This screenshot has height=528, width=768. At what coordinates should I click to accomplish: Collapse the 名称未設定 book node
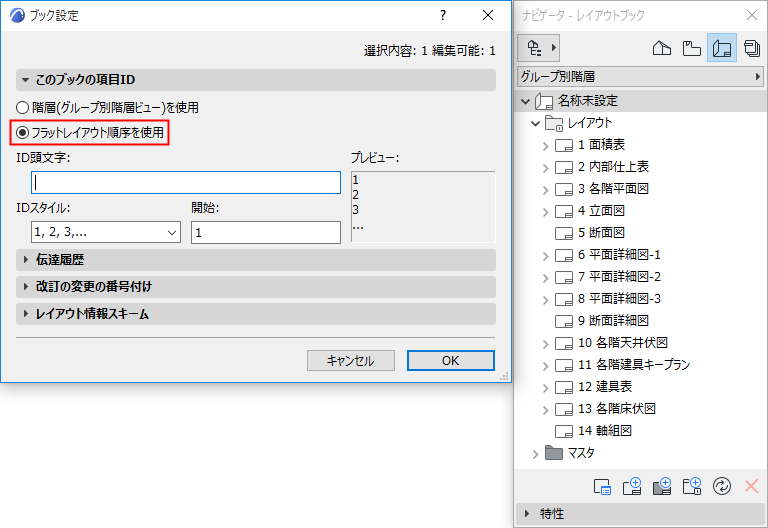526,101
